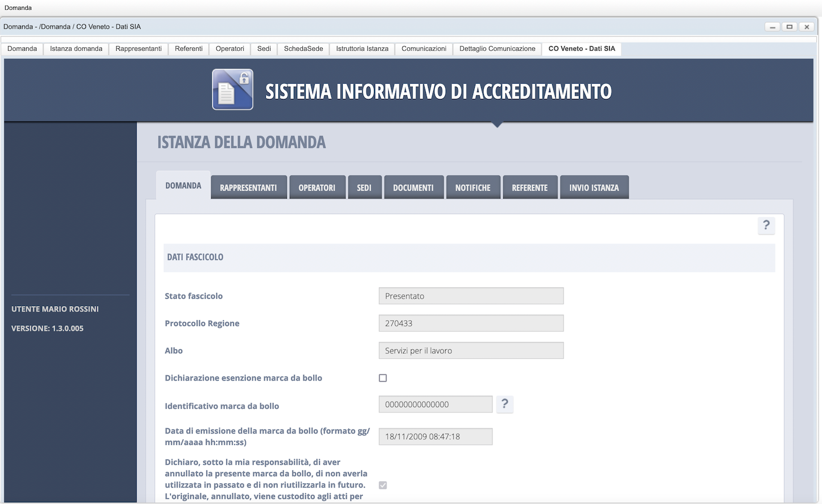
Task: Click help icon beside Identificativo marca da bollo
Action: click(504, 404)
